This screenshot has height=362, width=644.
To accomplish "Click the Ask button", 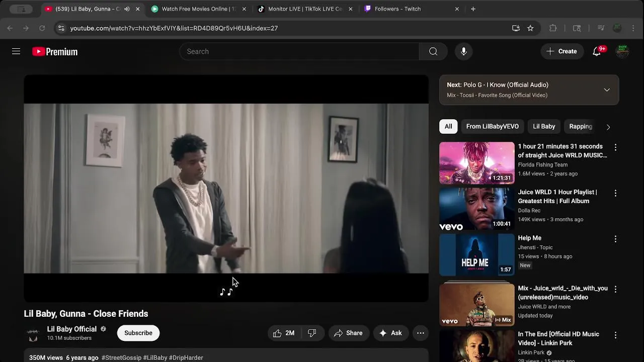I will (390, 333).
